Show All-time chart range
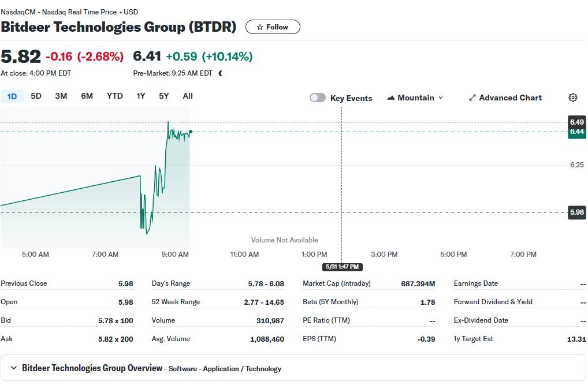 (x=188, y=96)
